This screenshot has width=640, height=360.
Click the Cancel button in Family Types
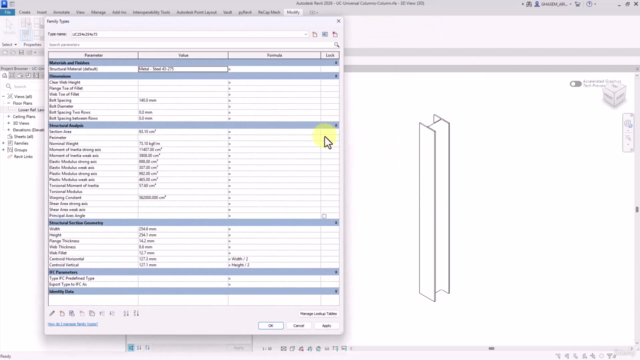point(299,326)
